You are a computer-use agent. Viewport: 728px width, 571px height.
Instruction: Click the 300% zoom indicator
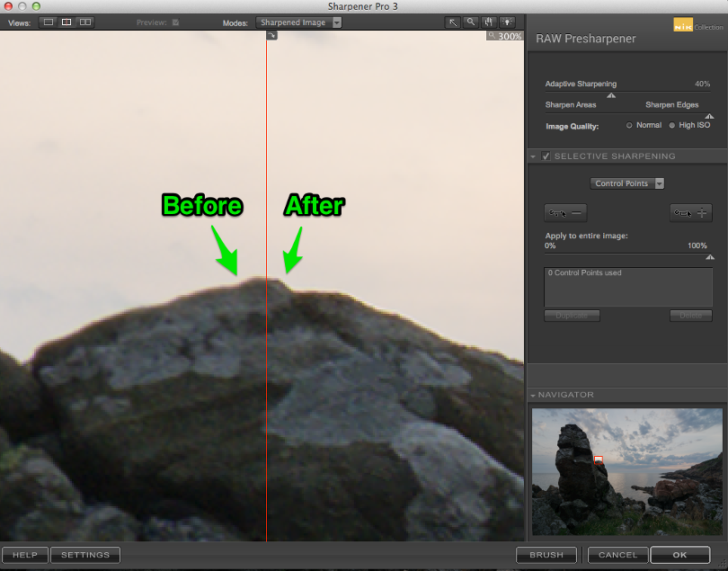pyautogui.click(x=505, y=36)
